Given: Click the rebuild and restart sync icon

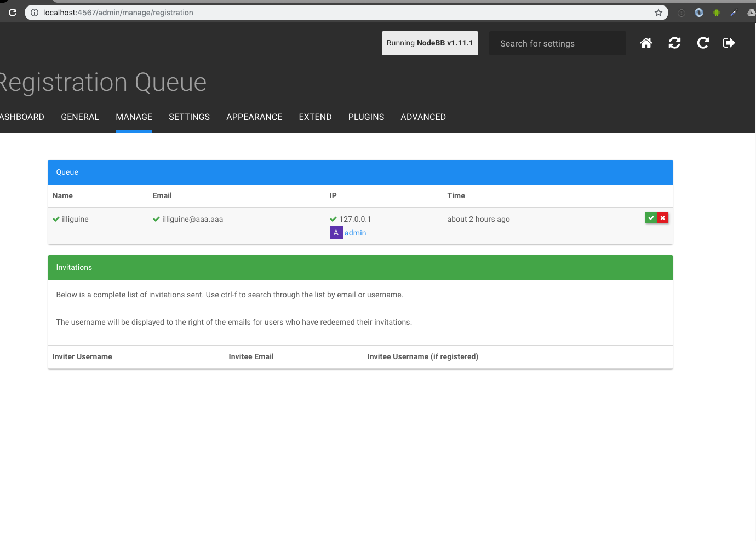Looking at the screenshot, I should tap(674, 43).
